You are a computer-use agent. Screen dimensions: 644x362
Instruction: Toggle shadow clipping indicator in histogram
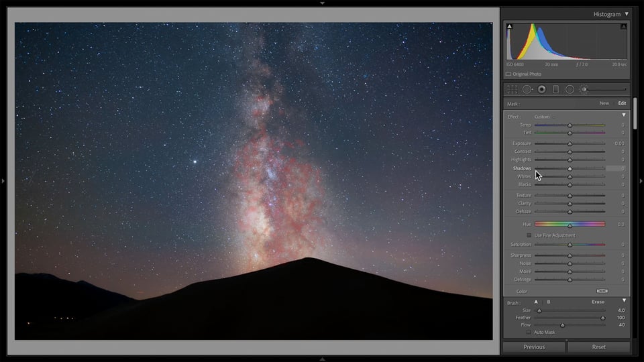pyautogui.click(x=509, y=26)
